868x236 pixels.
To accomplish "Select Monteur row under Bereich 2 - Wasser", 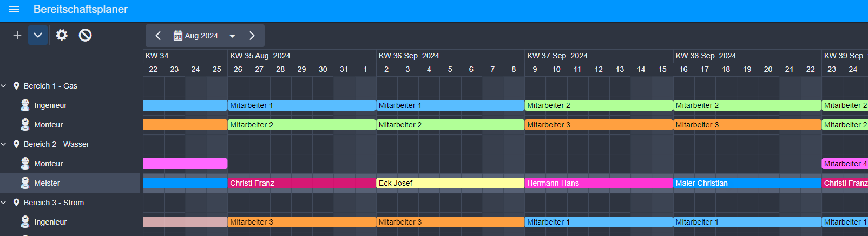I will tap(70, 164).
